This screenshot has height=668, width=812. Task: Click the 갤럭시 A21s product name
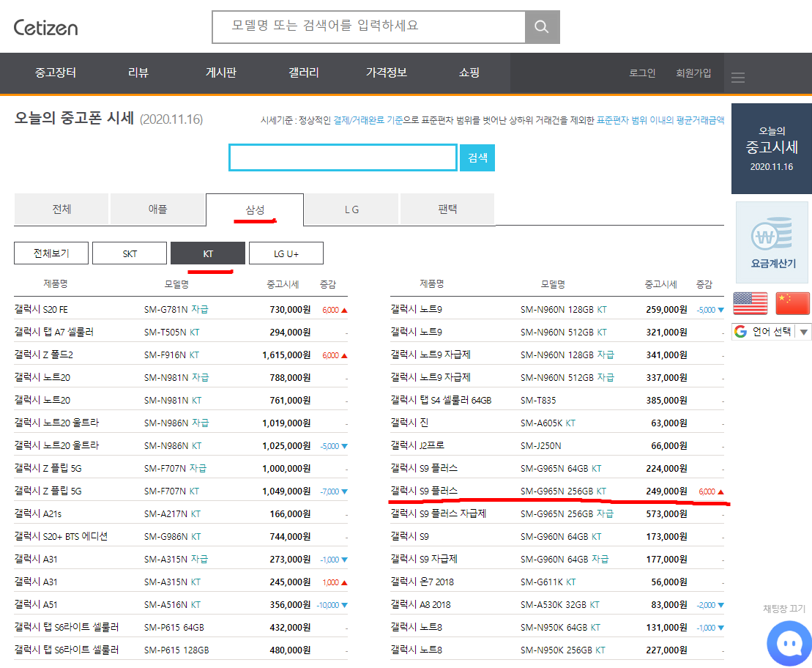pos(38,514)
